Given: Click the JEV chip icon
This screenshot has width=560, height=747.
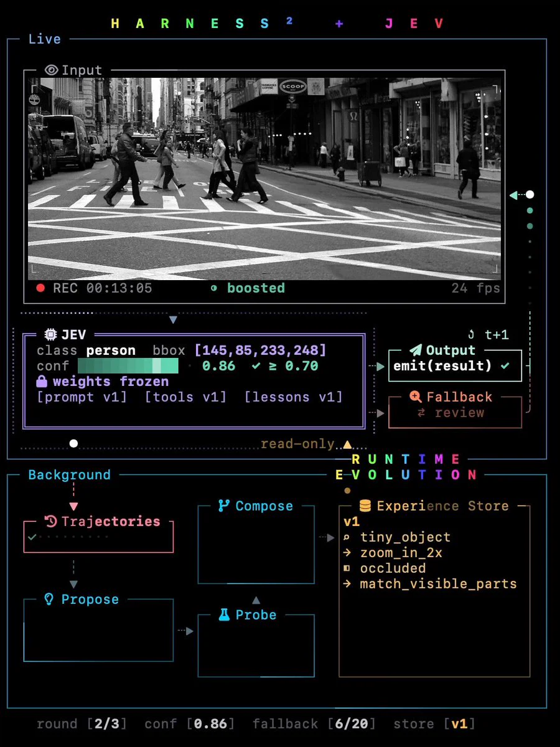Looking at the screenshot, I should [x=50, y=335].
